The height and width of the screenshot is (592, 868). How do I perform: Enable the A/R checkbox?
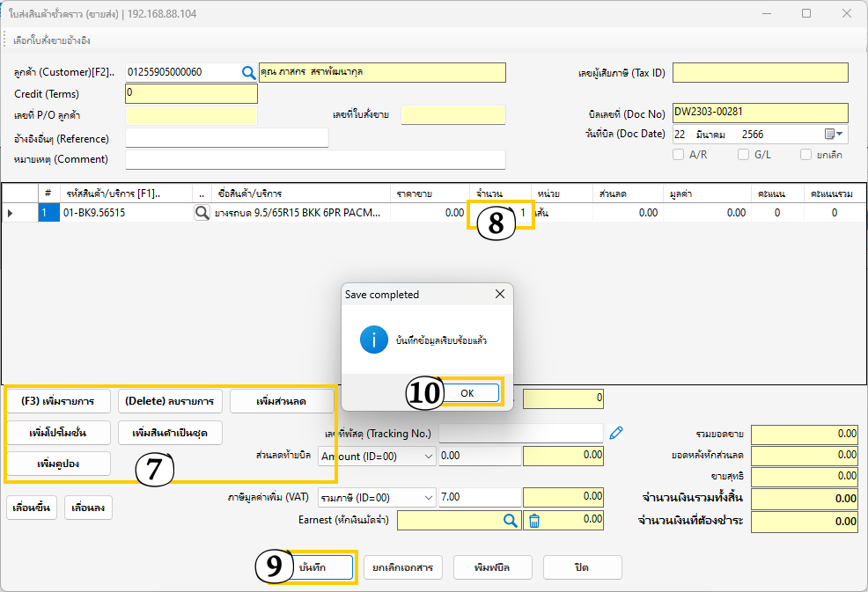(x=679, y=155)
